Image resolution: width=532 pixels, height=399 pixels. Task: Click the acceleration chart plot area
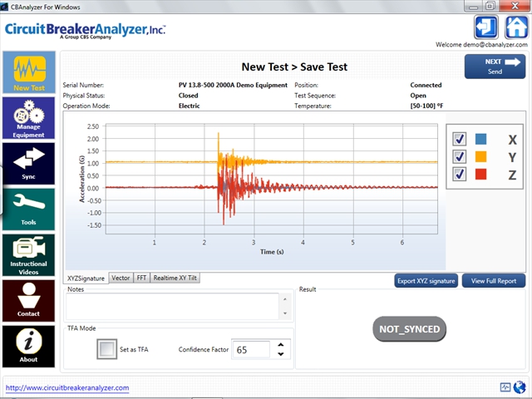[272, 179]
